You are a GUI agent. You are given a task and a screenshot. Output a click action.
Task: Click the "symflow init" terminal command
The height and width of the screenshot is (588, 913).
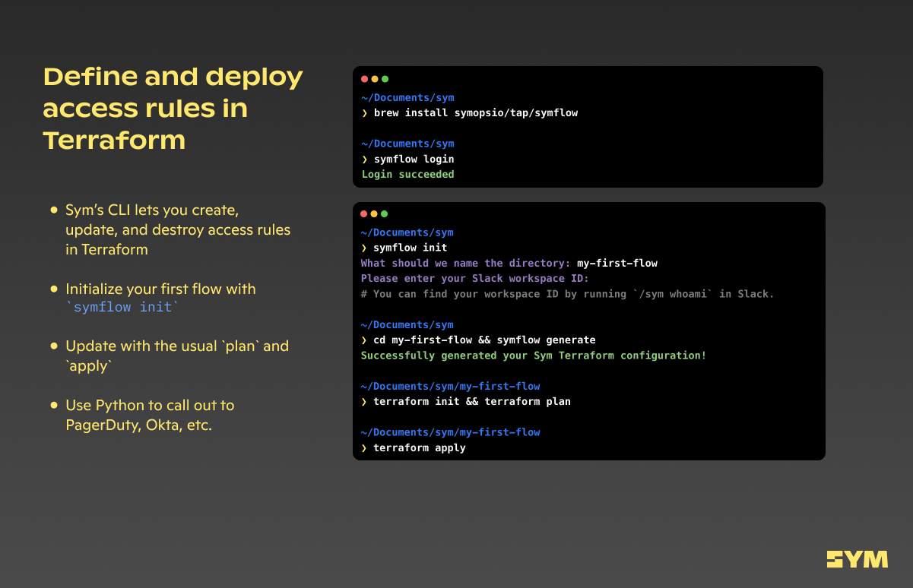click(x=411, y=248)
